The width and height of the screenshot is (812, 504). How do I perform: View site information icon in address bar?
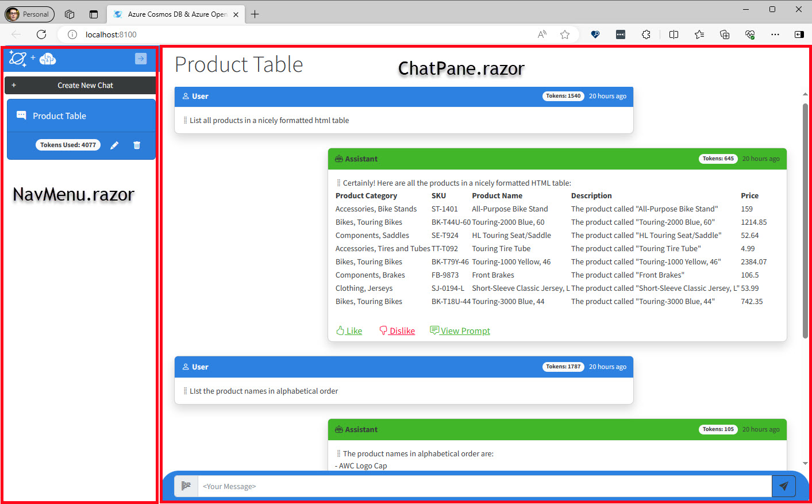(72, 34)
